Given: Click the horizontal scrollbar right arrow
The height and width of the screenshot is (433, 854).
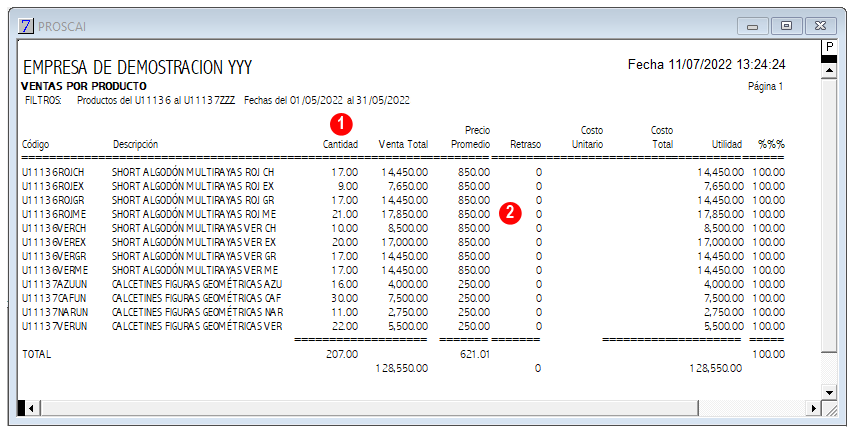Looking at the screenshot, I should tap(814, 408).
